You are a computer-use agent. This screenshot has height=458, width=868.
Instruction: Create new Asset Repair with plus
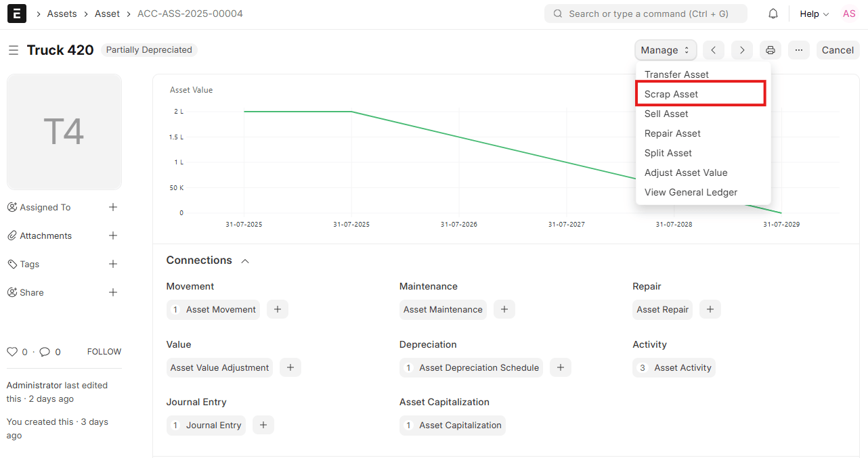click(x=710, y=309)
